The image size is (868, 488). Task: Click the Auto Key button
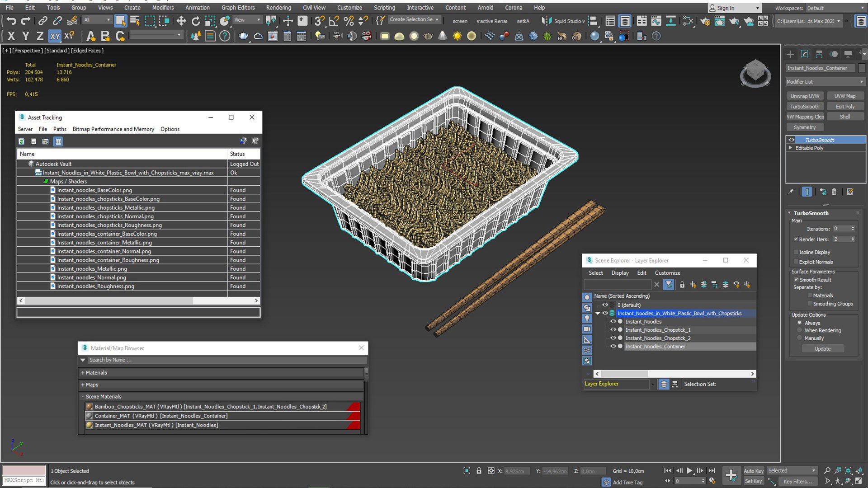(753, 471)
